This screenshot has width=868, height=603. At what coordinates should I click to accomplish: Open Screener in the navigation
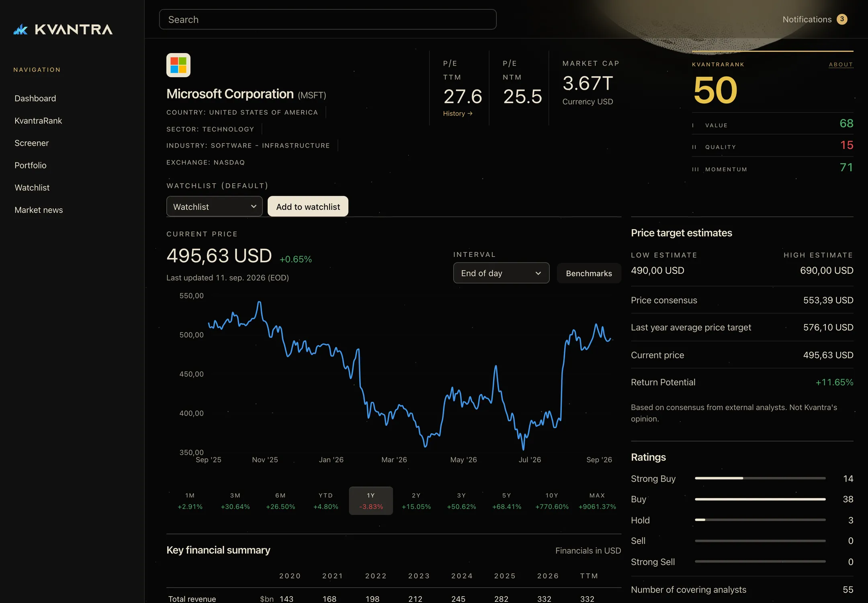point(32,143)
